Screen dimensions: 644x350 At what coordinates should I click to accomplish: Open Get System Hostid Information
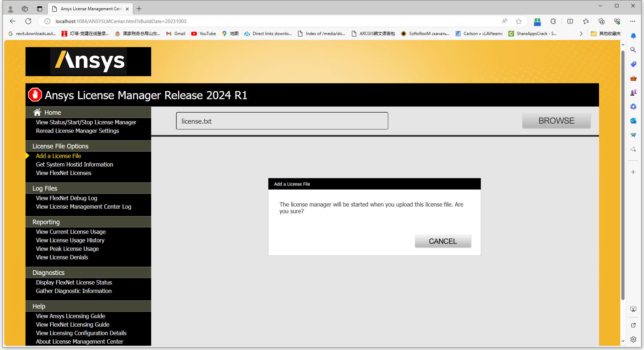click(74, 164)
